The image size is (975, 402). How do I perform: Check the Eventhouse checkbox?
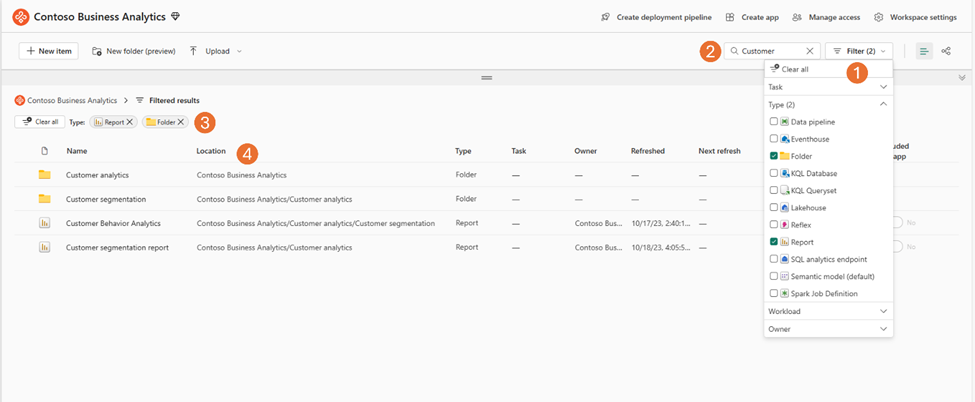pos(774,139)
